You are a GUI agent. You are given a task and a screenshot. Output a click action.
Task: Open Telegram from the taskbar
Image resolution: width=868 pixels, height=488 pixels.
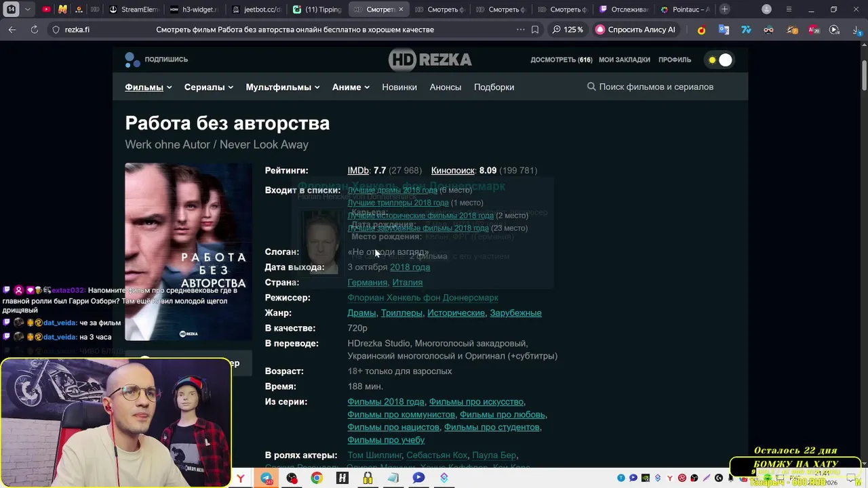click(267, 478)
